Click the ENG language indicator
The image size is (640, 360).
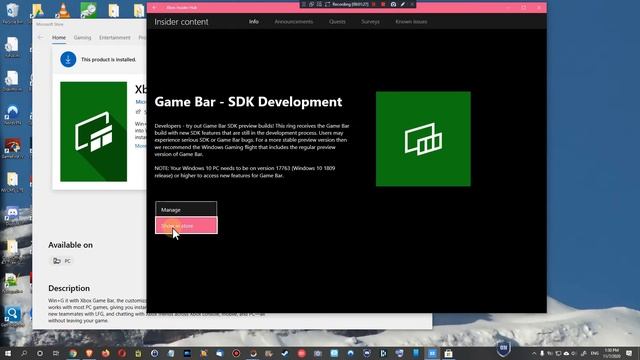595,353
